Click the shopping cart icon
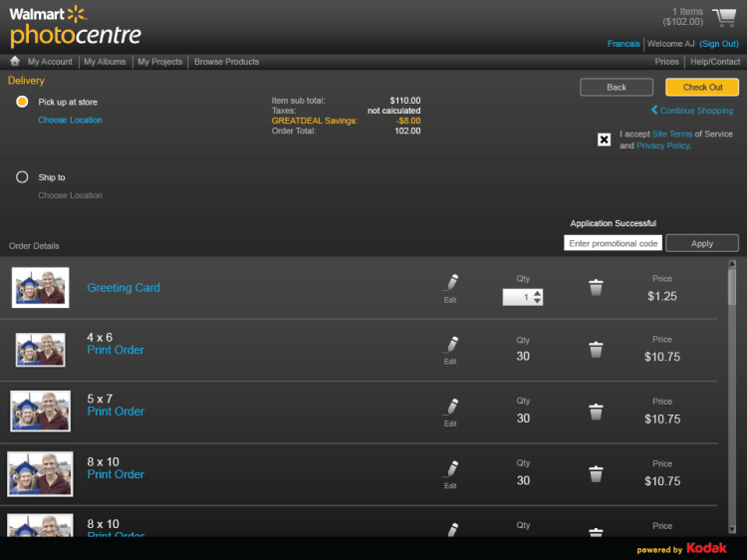The height and width of the screenshot is (560, 747). tap(724, 17)
